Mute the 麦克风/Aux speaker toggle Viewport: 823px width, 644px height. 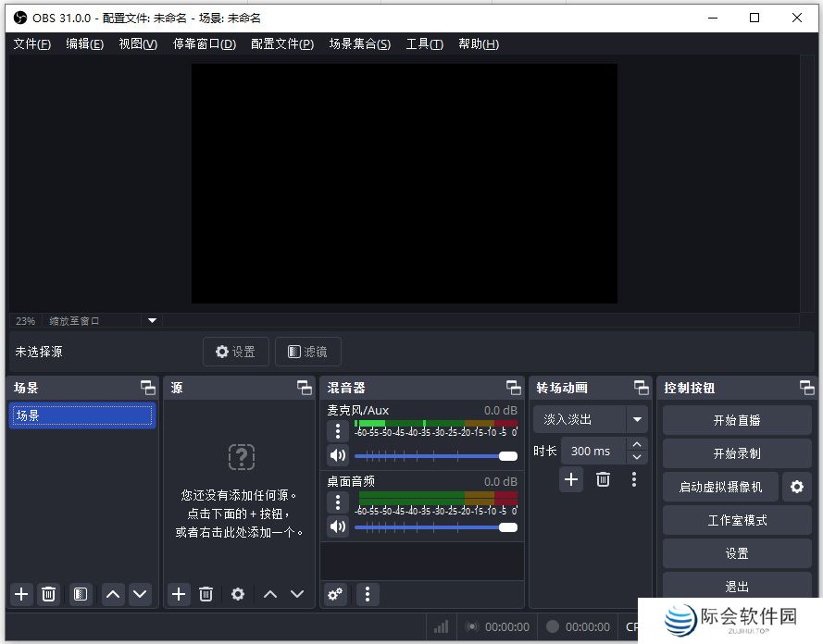pyautogui.click(x=337, y=455)
